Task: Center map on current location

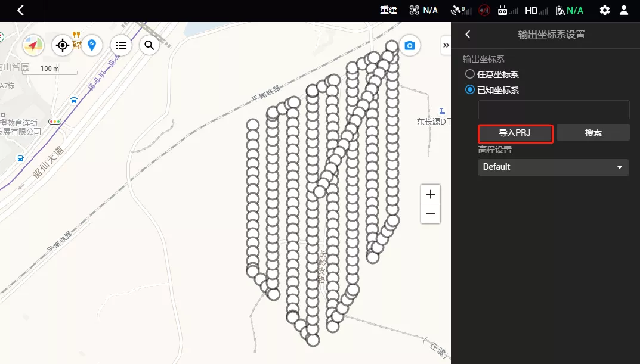Action: click(63, 45)
